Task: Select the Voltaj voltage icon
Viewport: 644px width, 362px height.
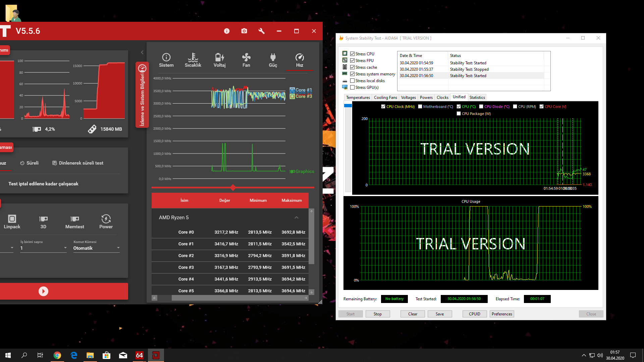Action: coord(219,60)
